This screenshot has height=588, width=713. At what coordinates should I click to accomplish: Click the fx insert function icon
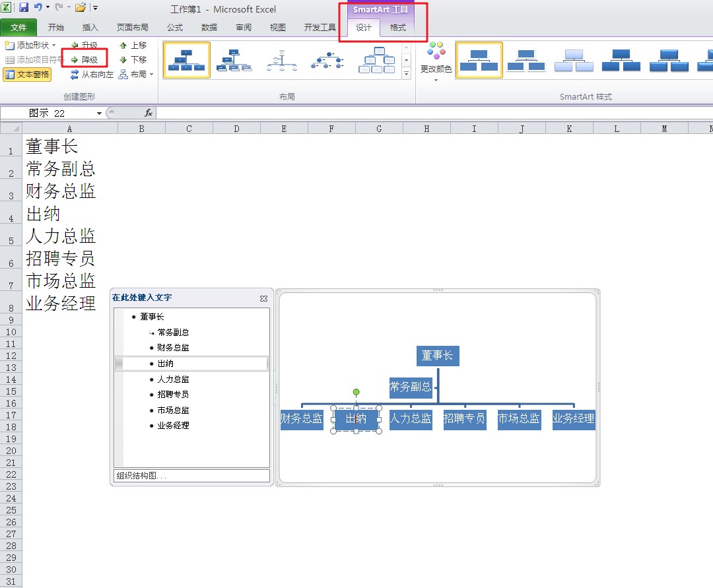[149, 113]
